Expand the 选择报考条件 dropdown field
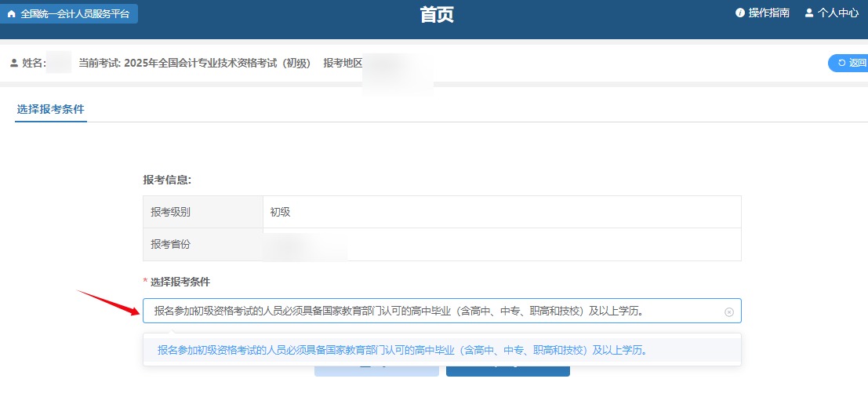The height and width of the screenshot is (397, 868). [x=431, y=311]
